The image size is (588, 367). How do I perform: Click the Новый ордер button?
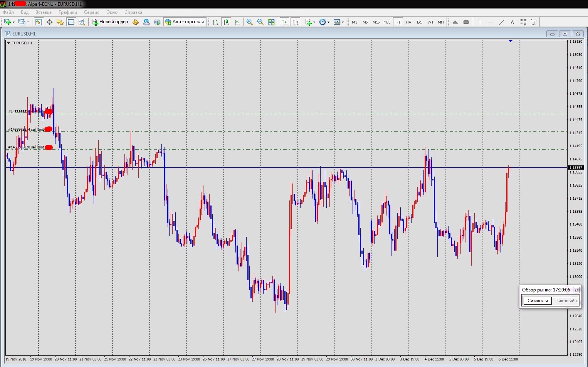tap(110, 22)
